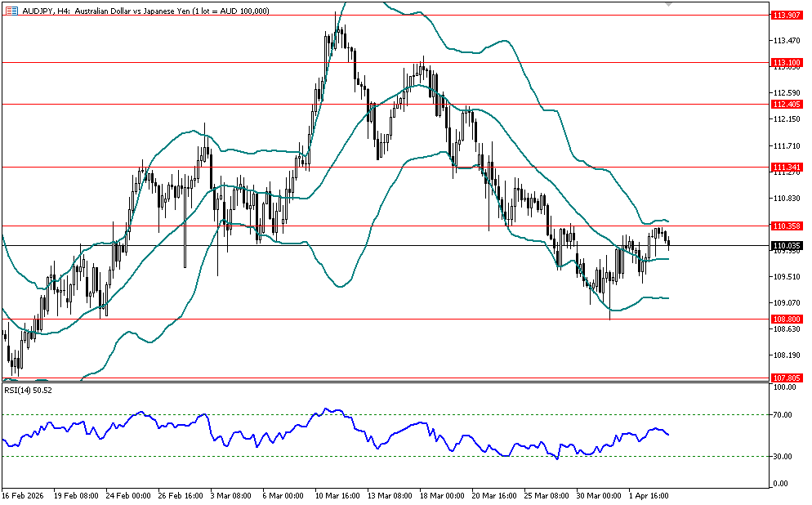
Task: Click the current price 110.035 black label
Action: [x=785, y=245]
